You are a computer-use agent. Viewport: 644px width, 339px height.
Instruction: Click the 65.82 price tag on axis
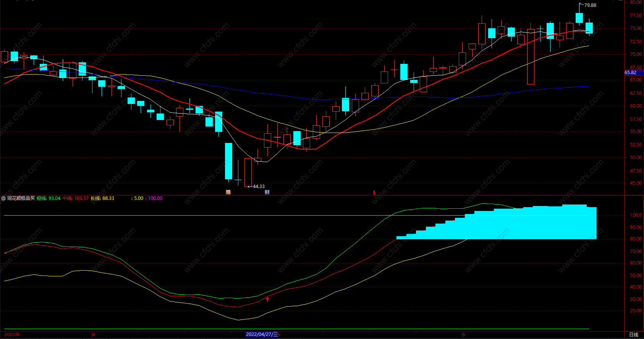coord(634,73)
